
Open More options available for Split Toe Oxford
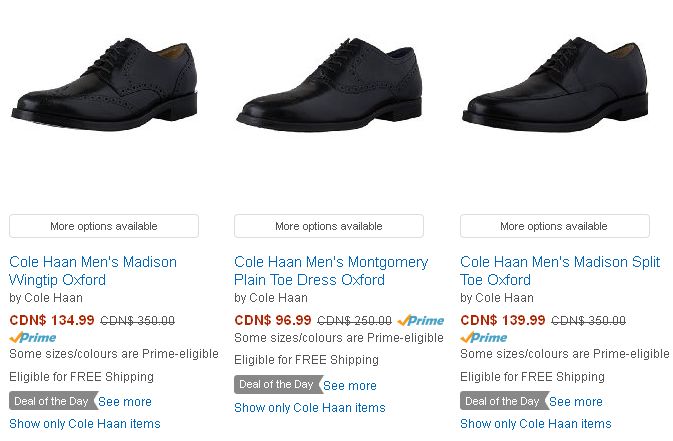coord(554,226)
